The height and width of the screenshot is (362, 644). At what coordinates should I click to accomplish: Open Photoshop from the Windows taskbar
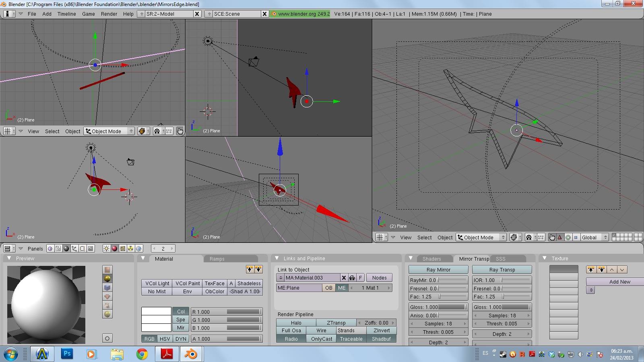pos(67,354)
